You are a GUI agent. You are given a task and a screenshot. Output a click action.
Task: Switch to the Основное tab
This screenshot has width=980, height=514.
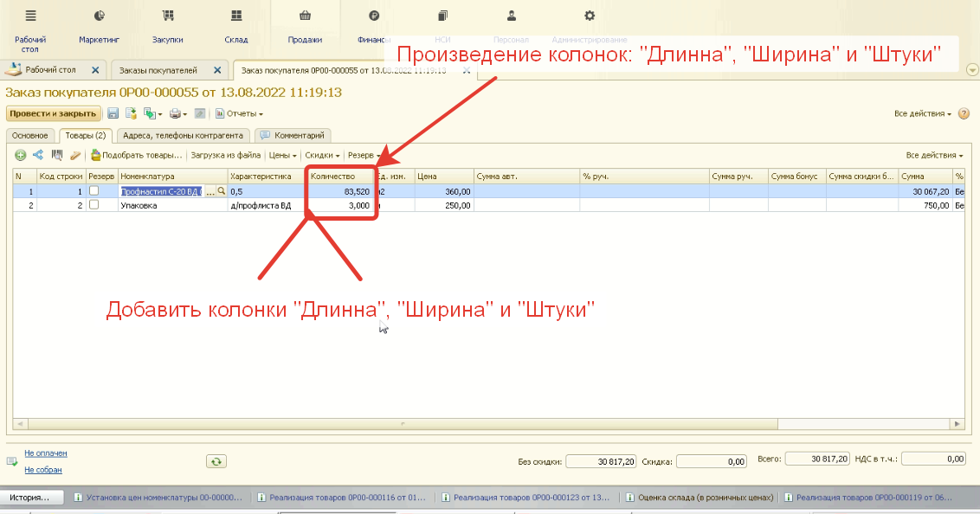(x=29, y=135)
